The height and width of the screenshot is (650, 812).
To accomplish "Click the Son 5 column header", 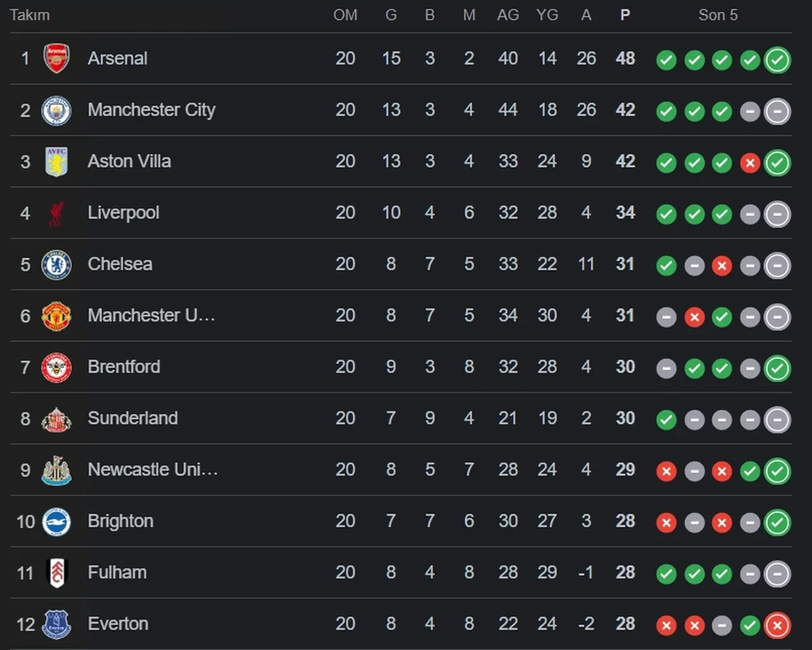I will (717, 15).
